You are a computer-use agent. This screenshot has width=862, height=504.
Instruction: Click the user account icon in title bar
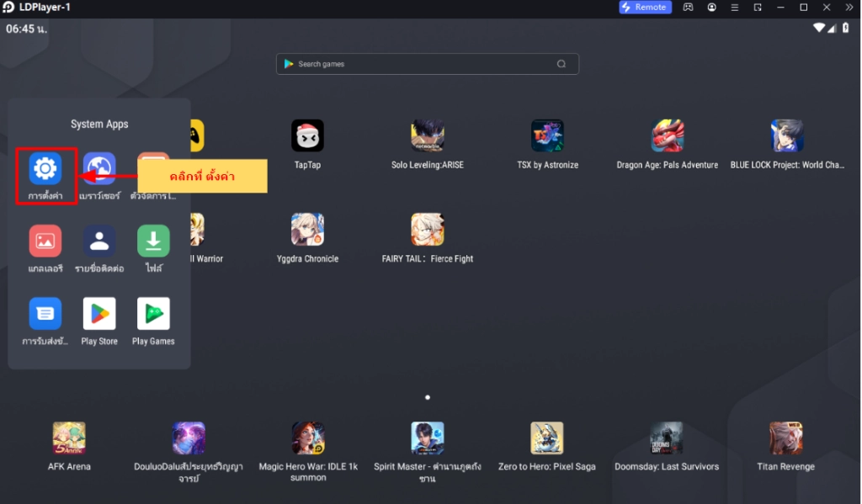pos(712,8)
